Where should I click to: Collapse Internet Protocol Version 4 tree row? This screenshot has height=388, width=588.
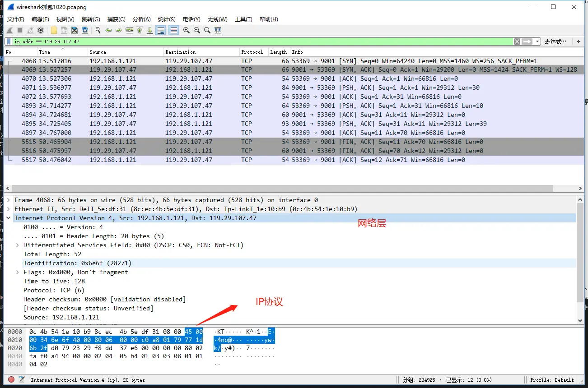9,218
